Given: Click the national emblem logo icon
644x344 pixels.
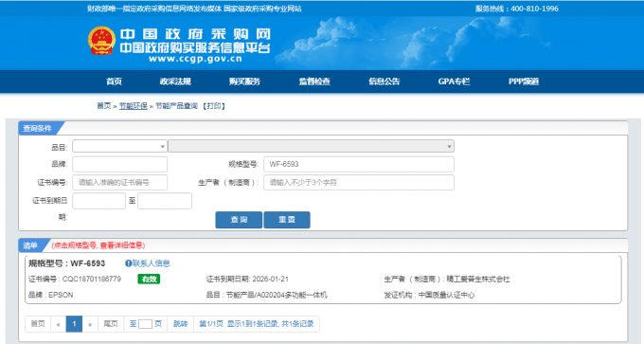Looking at the screenshot, I should 101,41.
